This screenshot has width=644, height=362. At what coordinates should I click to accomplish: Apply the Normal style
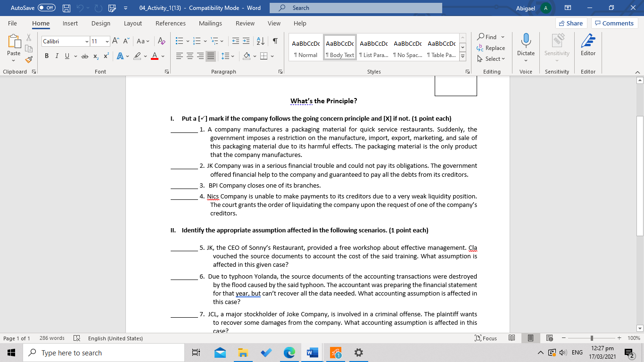pyautogui.click(x=305, y=47)
